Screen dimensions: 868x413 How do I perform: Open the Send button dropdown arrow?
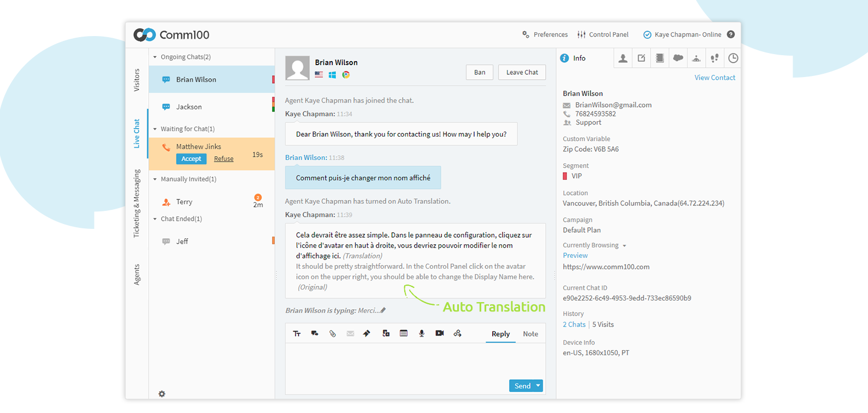(x=538, y=386)
